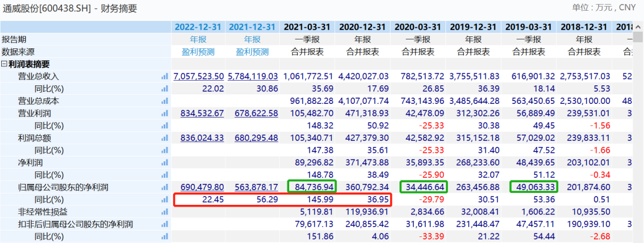
Task: Click deducted net profit value 79,617.13
Action: pos(314,224)
